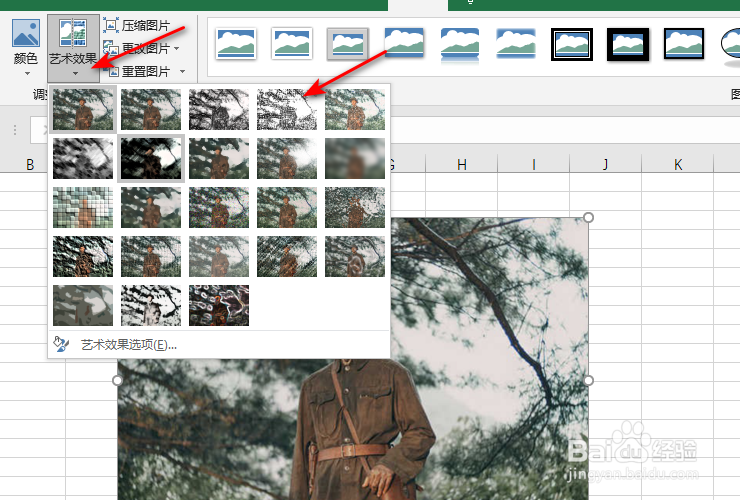Apply the film grain effect, third row third thumbnail
The width and height of the screenshot is (740, 500).
[x=219, y=208]
